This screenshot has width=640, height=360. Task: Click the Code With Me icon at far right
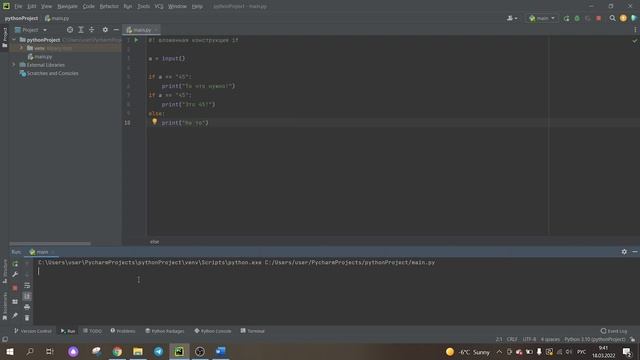634,18
